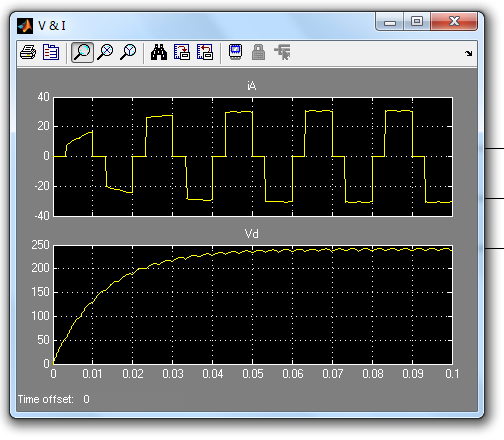Click the lock axes selection icon

(258, 52)
